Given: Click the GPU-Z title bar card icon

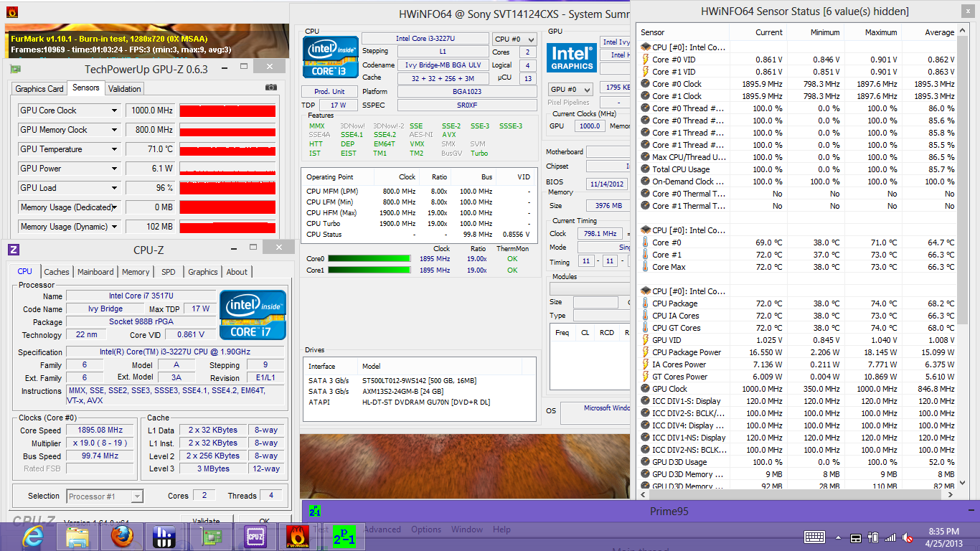Looking at the screenshot, I should click(x=15, y=69).
